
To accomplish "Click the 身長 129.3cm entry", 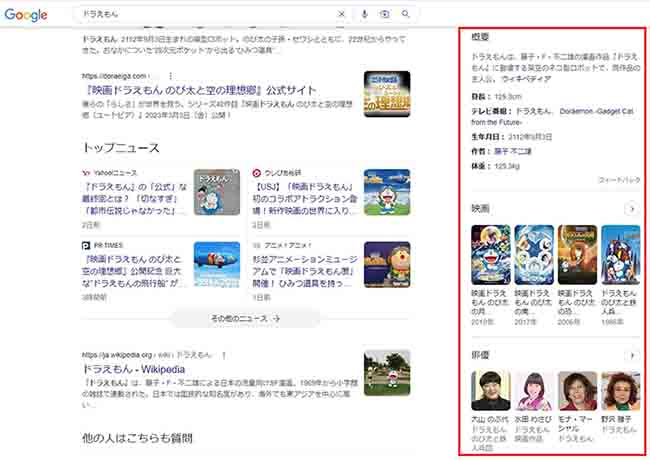I will [x=497, y=97].
